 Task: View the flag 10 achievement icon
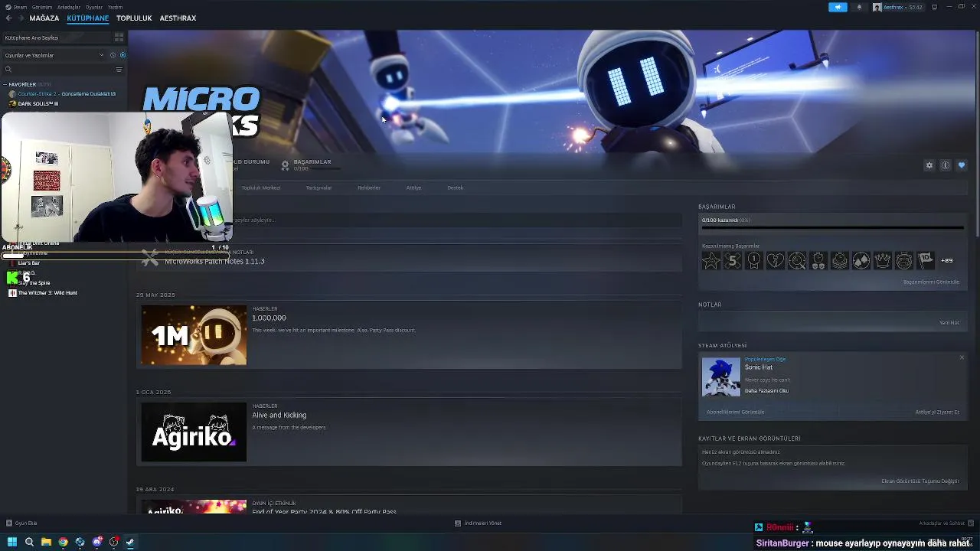point(926,261)
